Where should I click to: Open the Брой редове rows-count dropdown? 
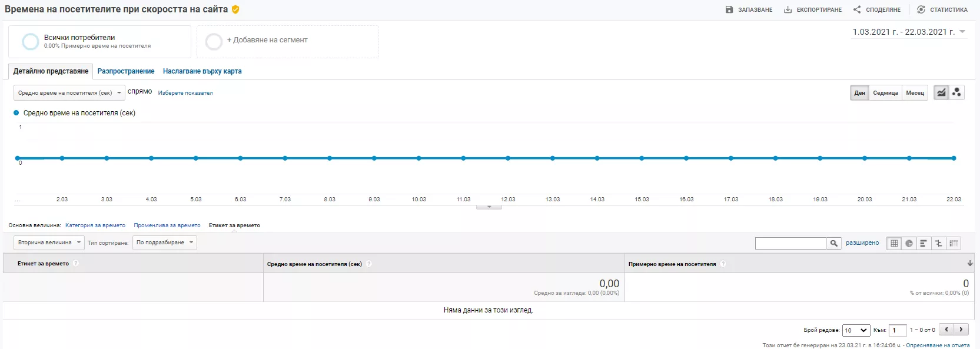point(856,330)
